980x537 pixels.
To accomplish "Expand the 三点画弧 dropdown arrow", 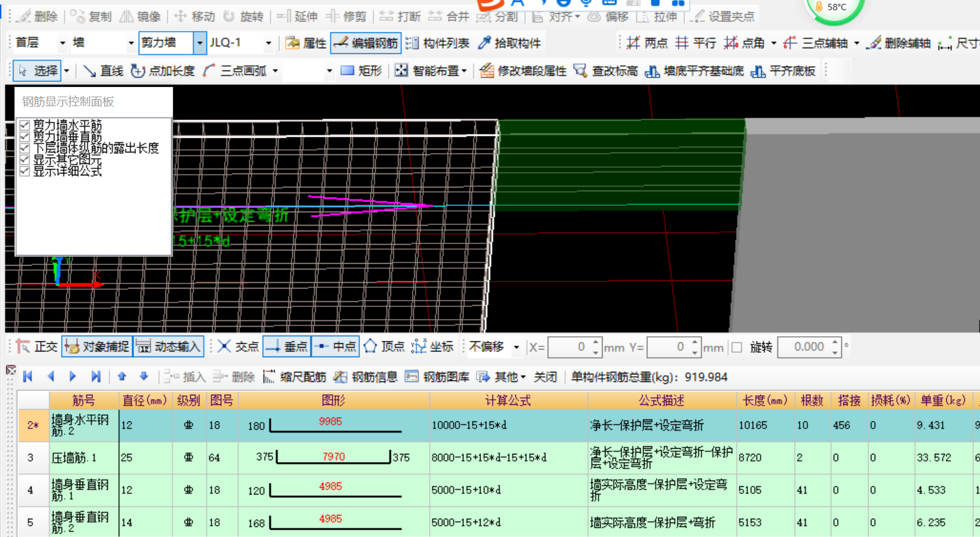I will point(275,71).
